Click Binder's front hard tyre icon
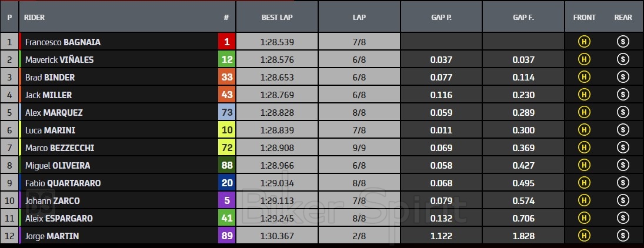The height and width of the screenshot is (248, 644). pyautogui.click(x=585, y=77)
